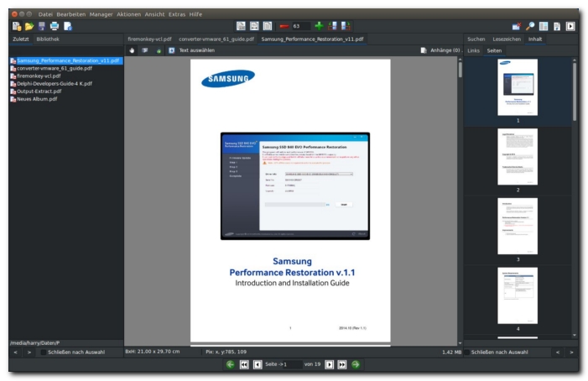The image size is (588, 381).
Task: Open the Suchen tab
Action: pyautogui.click(x=476, y=39)
